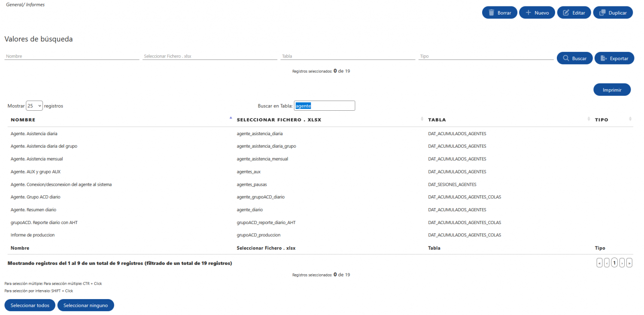
Task: Click file cell agentes_pausas
Action: 252,184
